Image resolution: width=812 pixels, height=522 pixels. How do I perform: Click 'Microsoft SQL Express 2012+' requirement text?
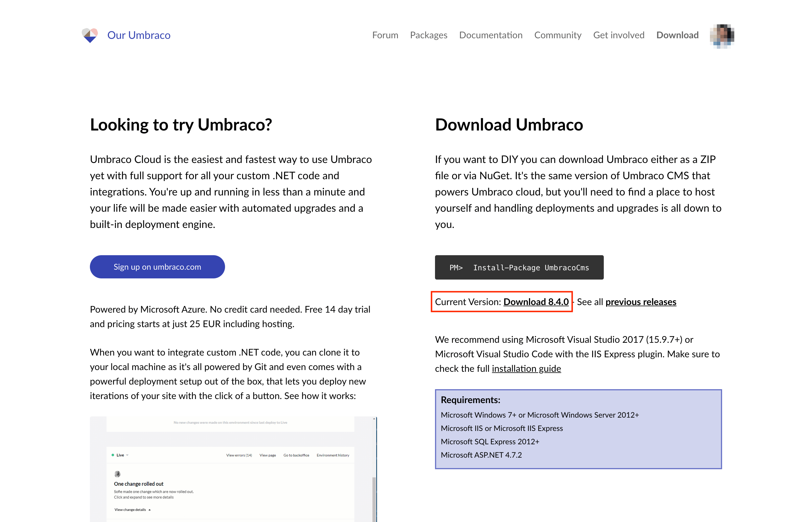[x=490, y=442]
